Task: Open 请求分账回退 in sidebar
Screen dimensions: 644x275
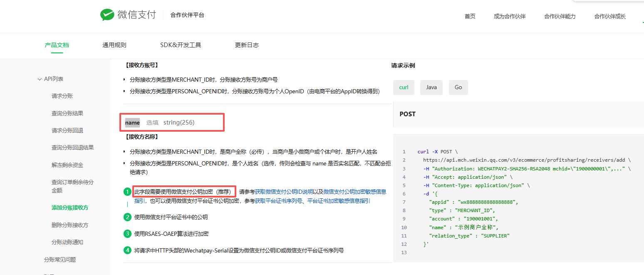Action: pos(67,130)
